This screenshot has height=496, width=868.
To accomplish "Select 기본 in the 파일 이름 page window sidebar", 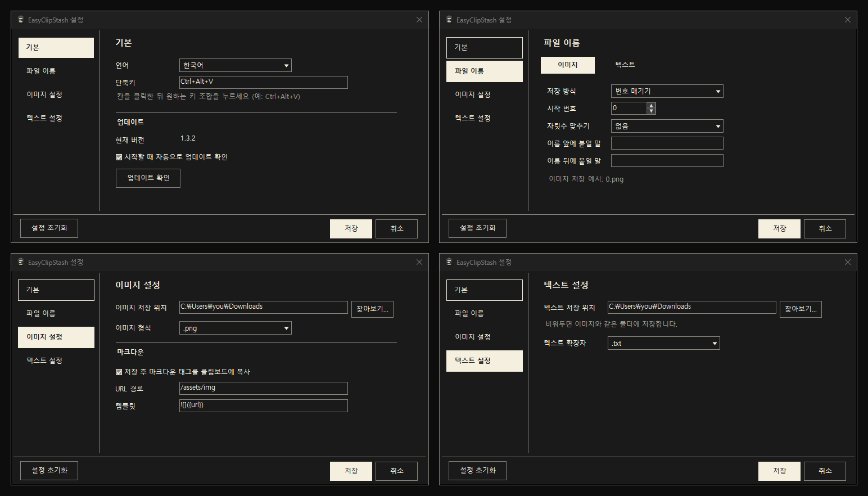I will click(x=485, y=48).
